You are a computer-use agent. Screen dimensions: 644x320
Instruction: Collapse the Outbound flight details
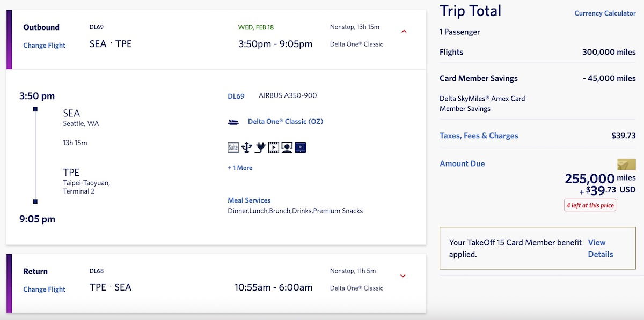pos(404,32)
